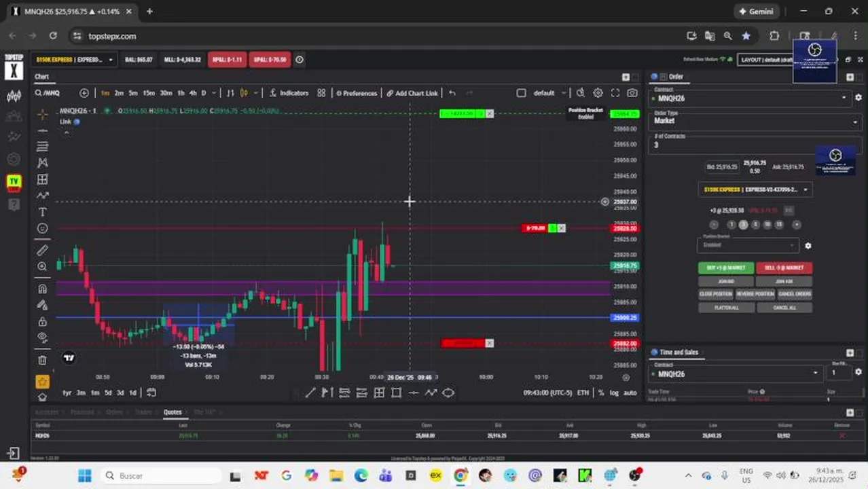The image size is (868, 489).
Task: Click the add symbol plus circle icon
Action: pos(84,93)
